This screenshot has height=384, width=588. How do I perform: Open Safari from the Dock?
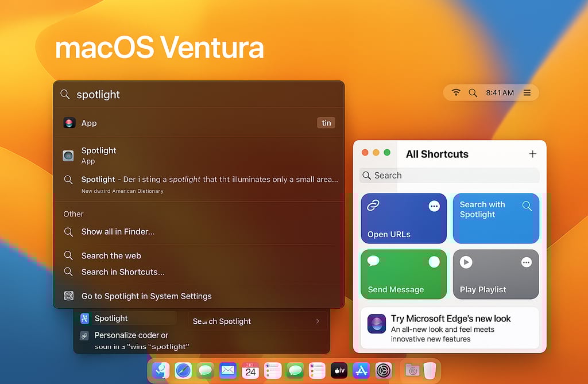[x=183, y=370]
